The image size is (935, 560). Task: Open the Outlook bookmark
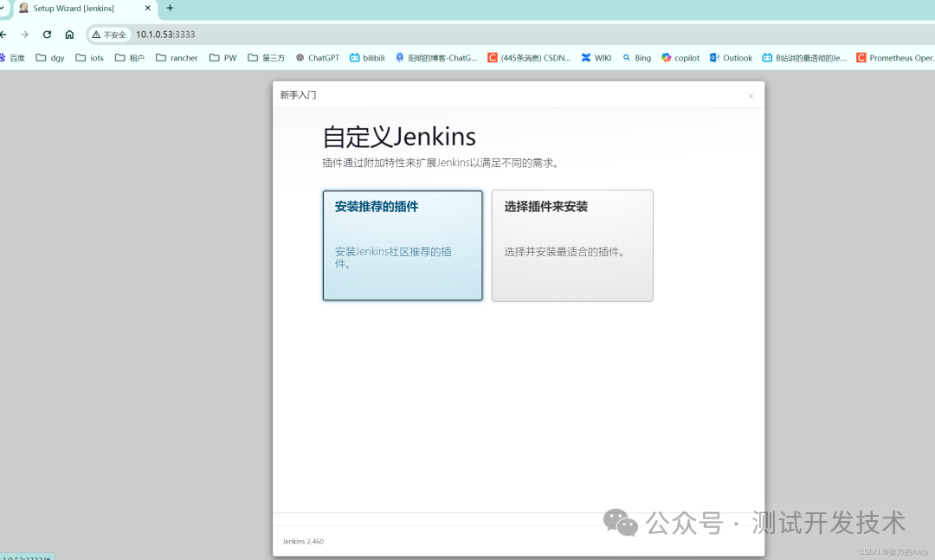click(731, 58)
